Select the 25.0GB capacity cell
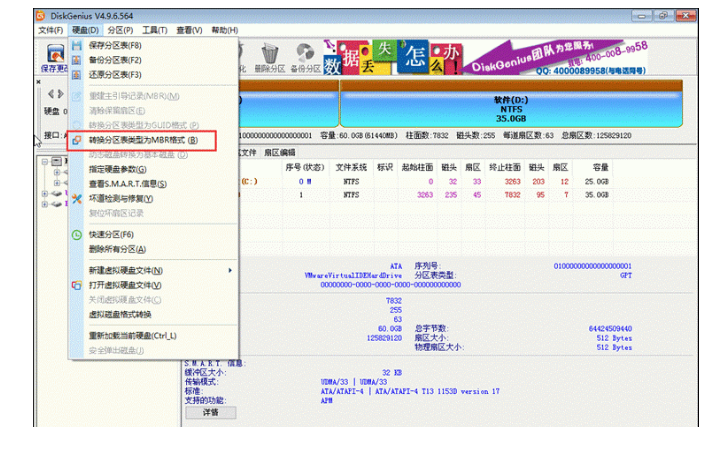The image size is (717, 451). [x=597, y=182]
